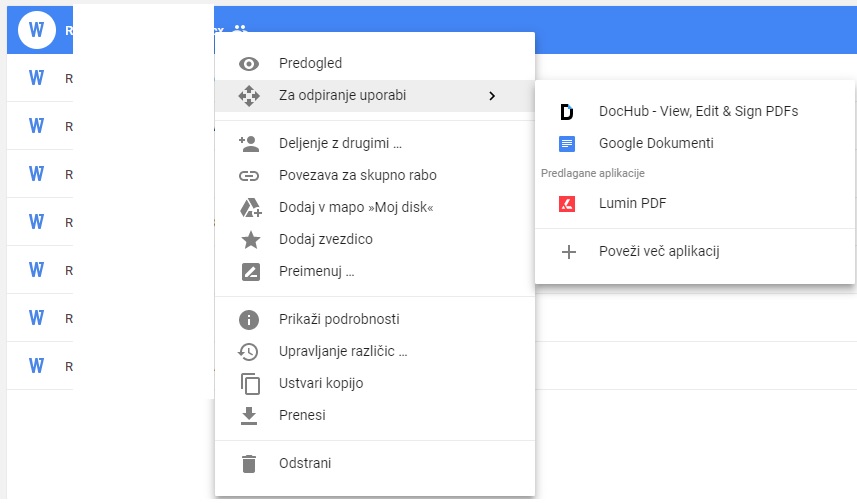This screenshot has height=503, width=857.
Task: Click the history icon for Upravljanje različic
Action: [248, 352]
